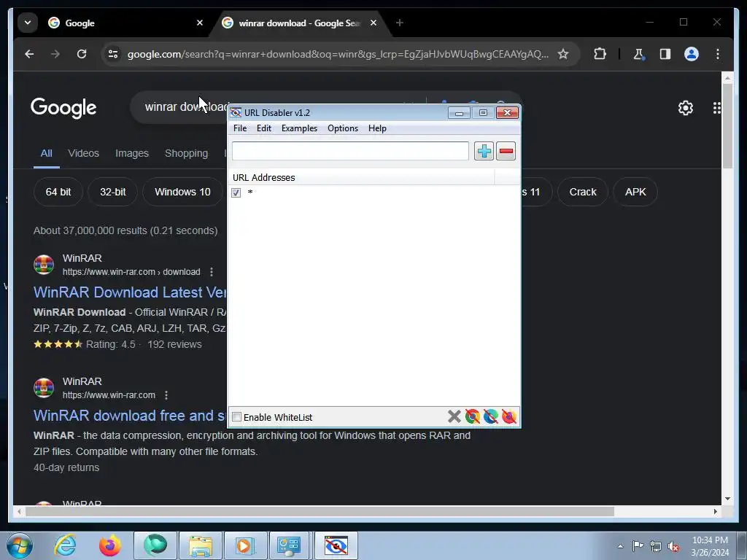
Task: Remove URL with the red minus button
Action: 506,151
